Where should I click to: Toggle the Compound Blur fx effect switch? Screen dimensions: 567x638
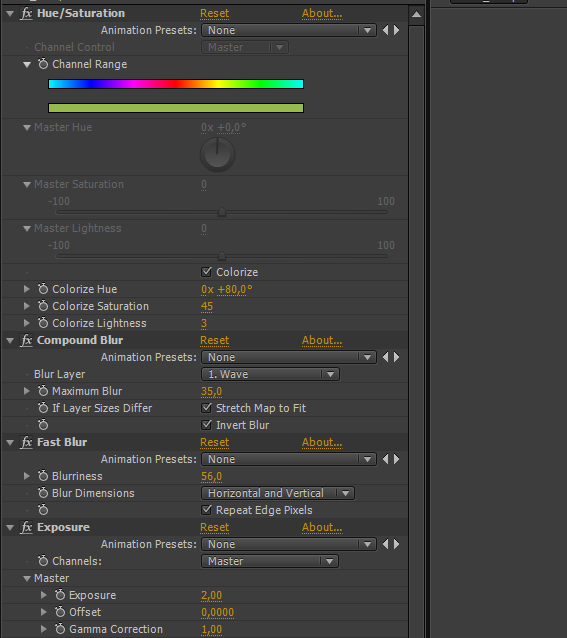[x=26, y=340]
